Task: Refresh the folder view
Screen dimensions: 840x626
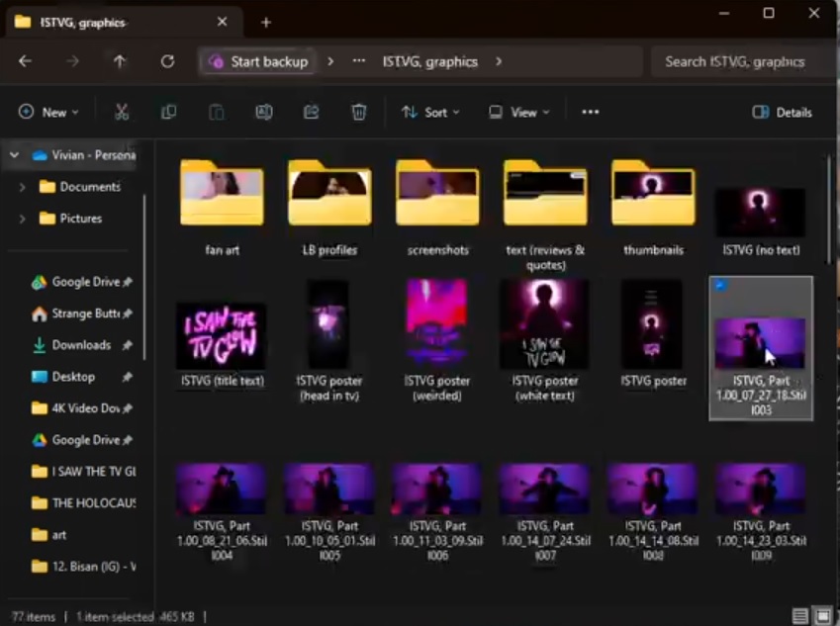Action: coord(167,61)
